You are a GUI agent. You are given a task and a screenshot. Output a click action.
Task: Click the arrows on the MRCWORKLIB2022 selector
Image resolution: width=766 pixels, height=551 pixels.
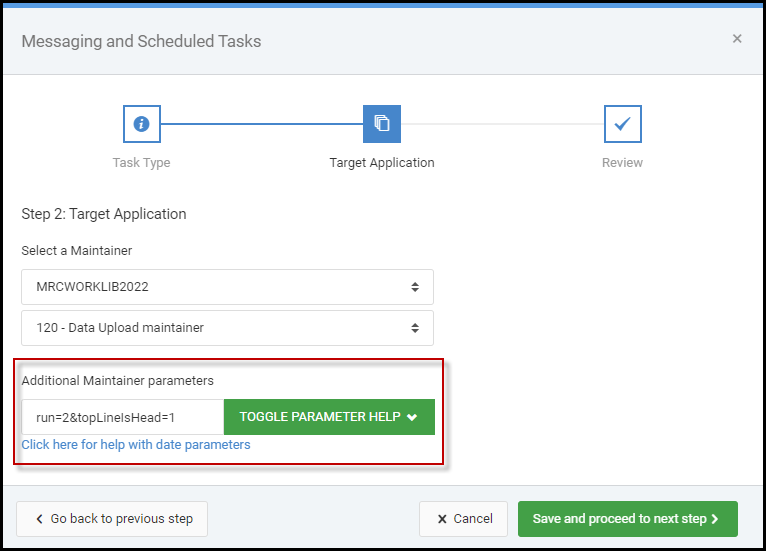415,287
